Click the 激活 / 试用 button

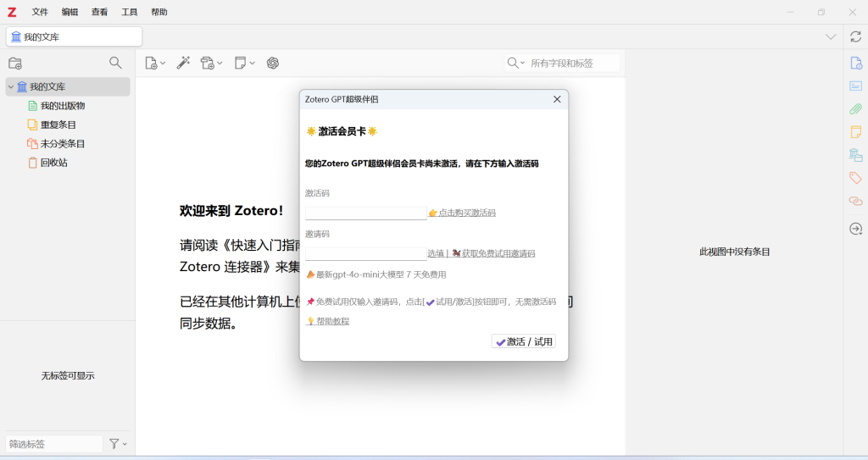[x=524, y=341]
